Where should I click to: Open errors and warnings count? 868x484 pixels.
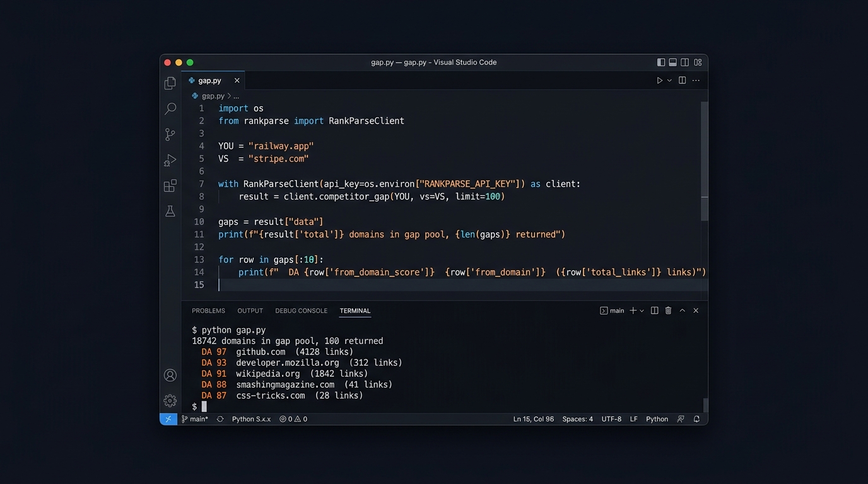point(293,419)
